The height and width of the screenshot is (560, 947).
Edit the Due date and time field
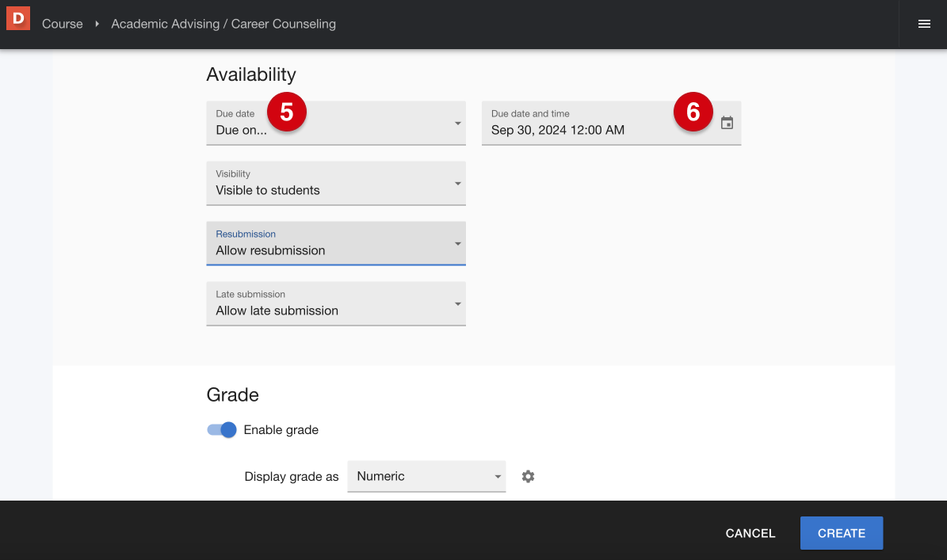[x=611, y=123]
